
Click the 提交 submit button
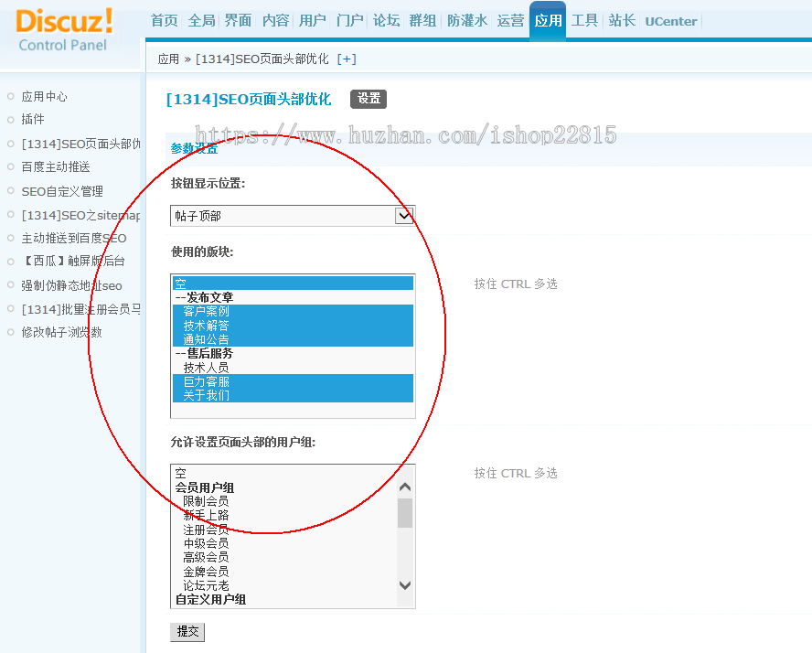(187, 632)
